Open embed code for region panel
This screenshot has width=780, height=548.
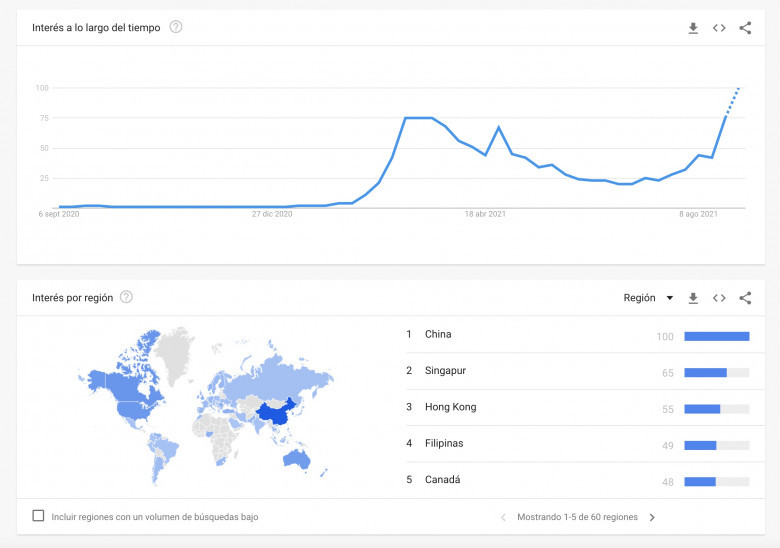[x=719, y=298]
